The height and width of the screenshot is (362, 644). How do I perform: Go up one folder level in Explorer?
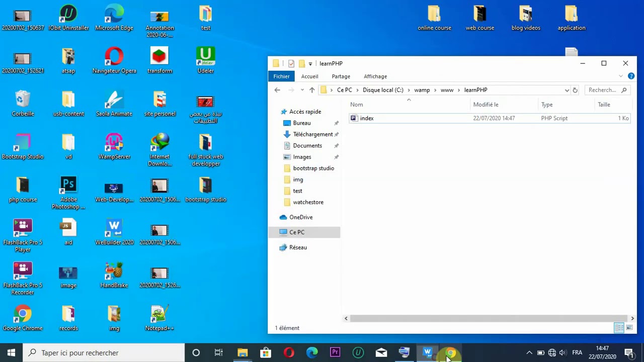click(x=312, y=90)
